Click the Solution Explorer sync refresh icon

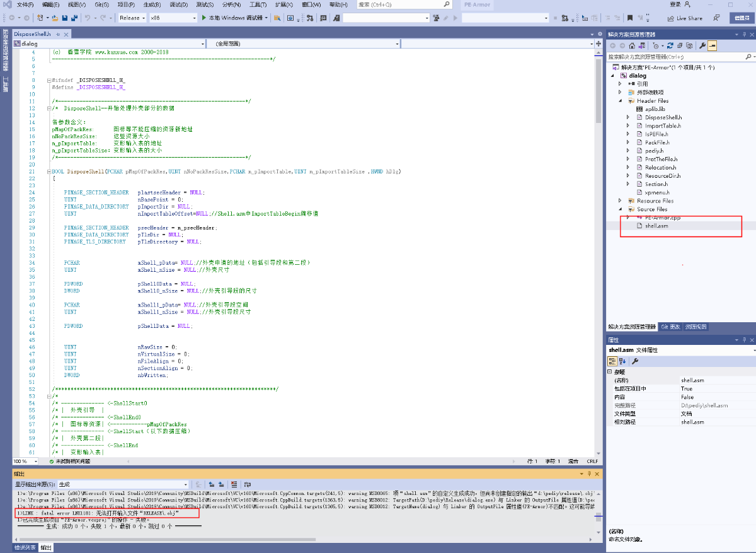[x=670, y=46]
